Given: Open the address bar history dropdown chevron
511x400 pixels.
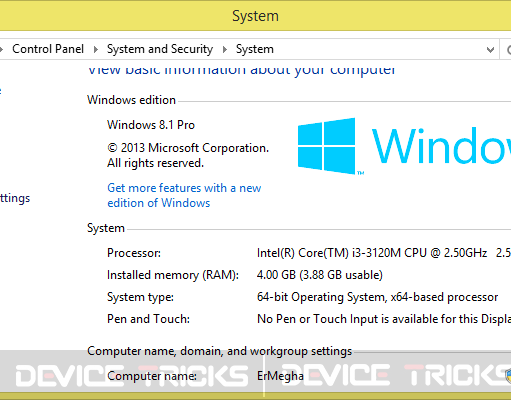Looking at the screenshot, I should 490,50.
